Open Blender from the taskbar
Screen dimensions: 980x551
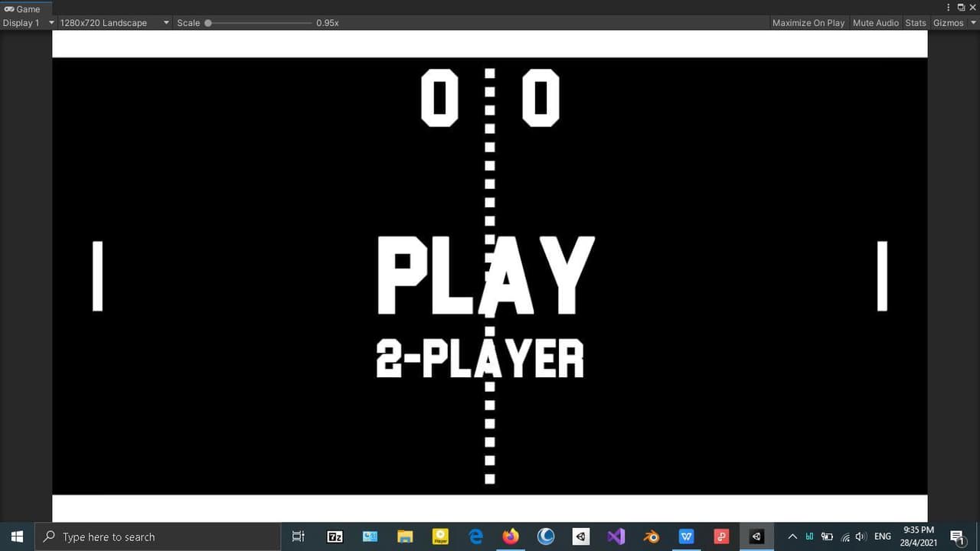point(651,536)
